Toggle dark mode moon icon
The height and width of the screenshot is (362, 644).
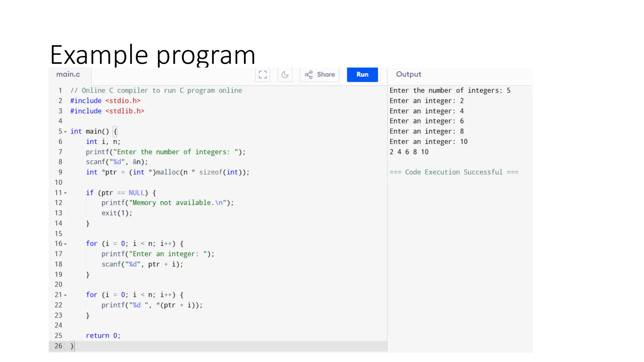(285, 74)
